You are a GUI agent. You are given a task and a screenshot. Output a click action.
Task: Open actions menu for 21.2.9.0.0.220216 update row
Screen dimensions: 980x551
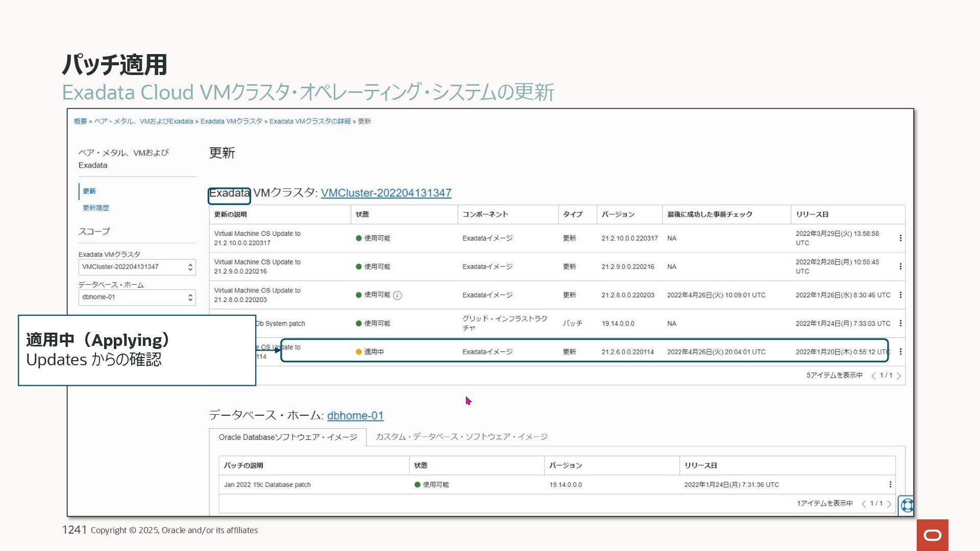[900, 267]
